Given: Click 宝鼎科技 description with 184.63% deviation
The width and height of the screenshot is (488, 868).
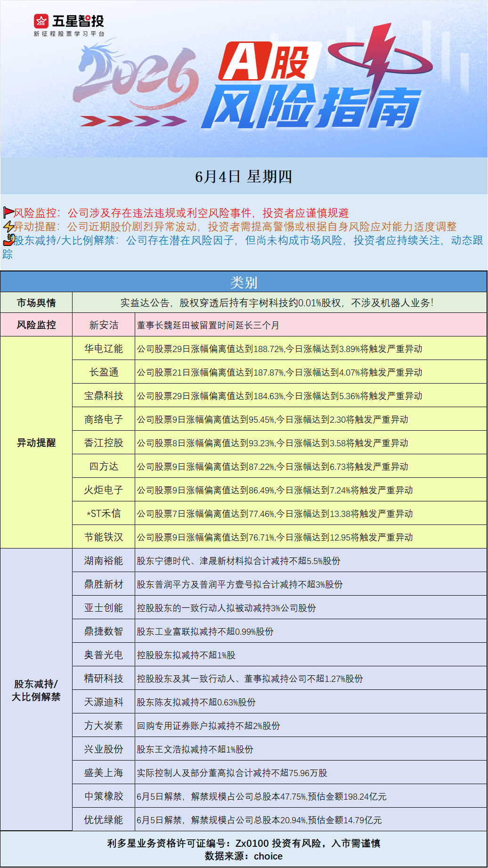Looking at the screenshot, I should (279, 396).
